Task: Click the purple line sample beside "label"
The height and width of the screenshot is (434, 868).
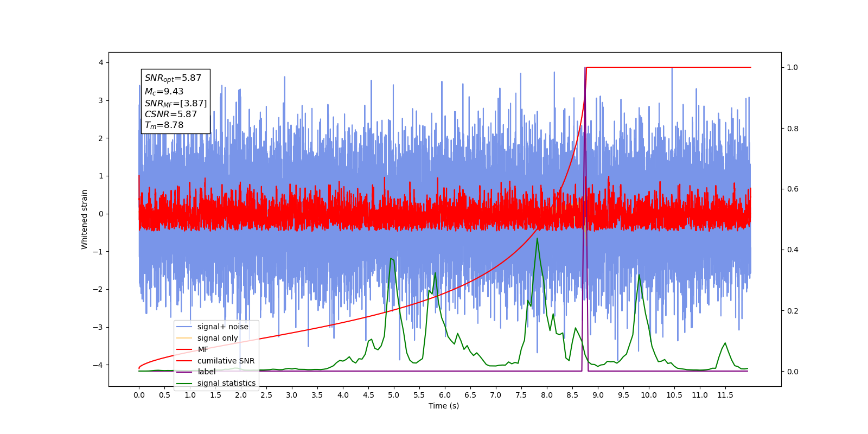Action: tap(184, 372)
